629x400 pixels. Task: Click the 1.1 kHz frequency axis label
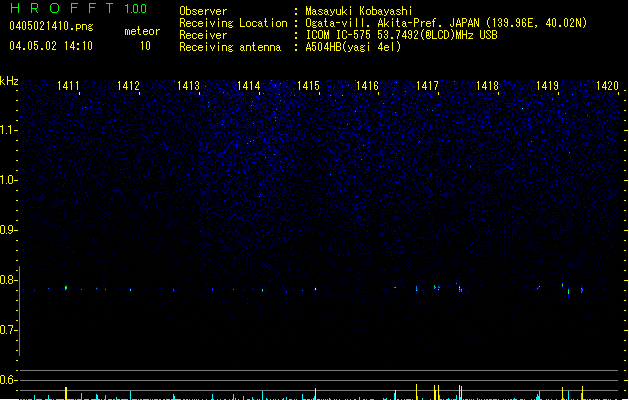(x=8, y=130)
